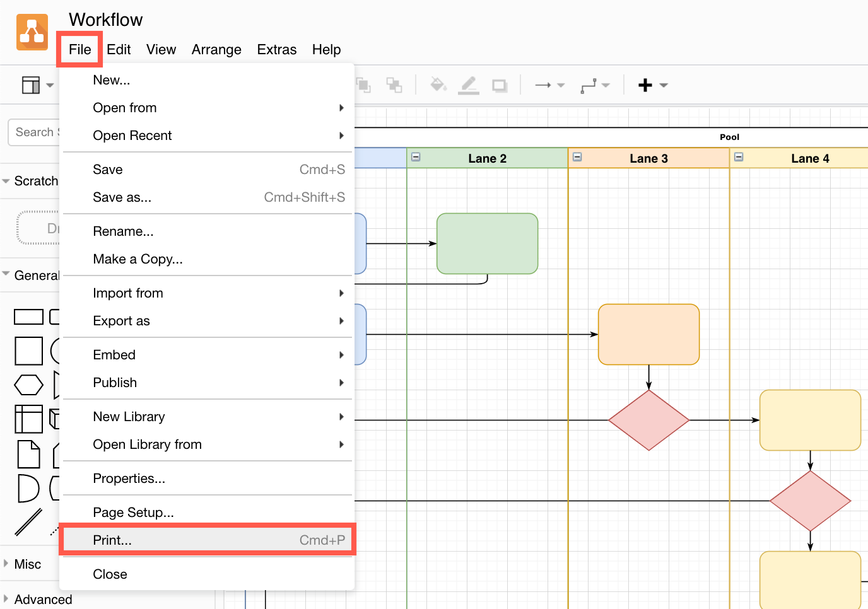Collapse Lane 2 using its minus toggle
The height and width of the screenshot is (609, 868).
pos(416,157)
